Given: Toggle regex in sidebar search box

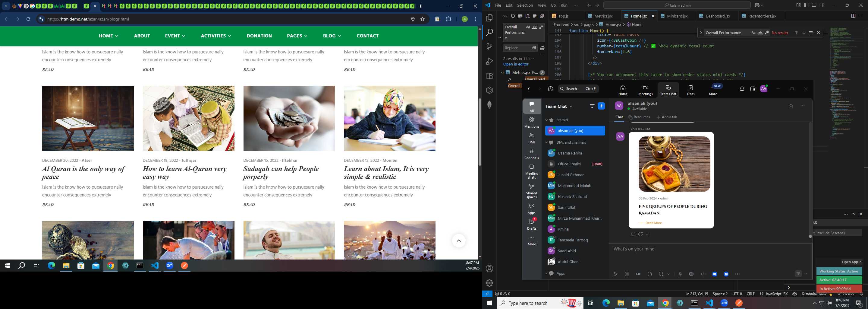Looking at the screenshot, I should (x=541, y=27).
